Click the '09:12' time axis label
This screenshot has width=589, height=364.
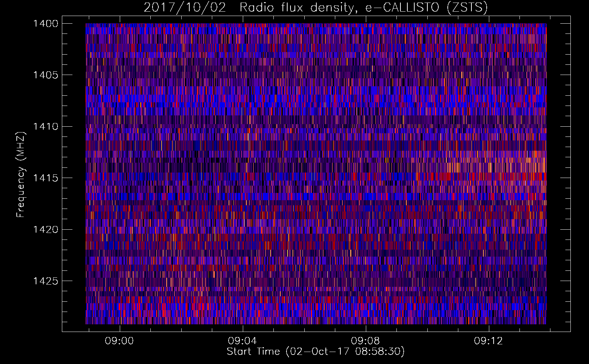[x=489, y=341]
